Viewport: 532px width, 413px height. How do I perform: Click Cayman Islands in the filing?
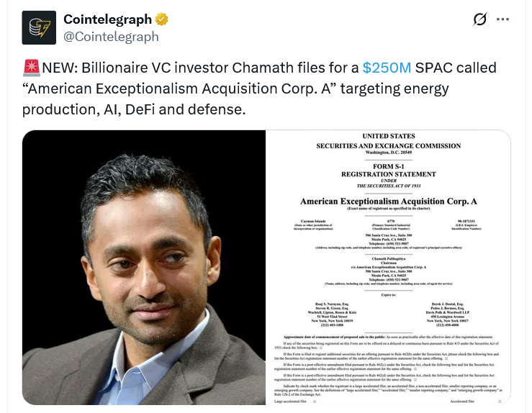pos(315,221)
